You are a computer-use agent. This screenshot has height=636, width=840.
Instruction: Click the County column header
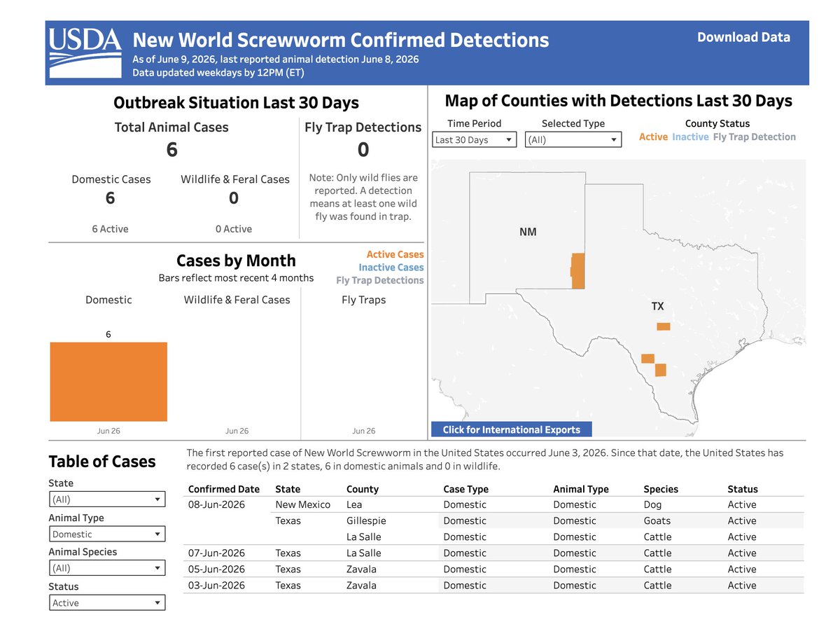pos(363,489)
